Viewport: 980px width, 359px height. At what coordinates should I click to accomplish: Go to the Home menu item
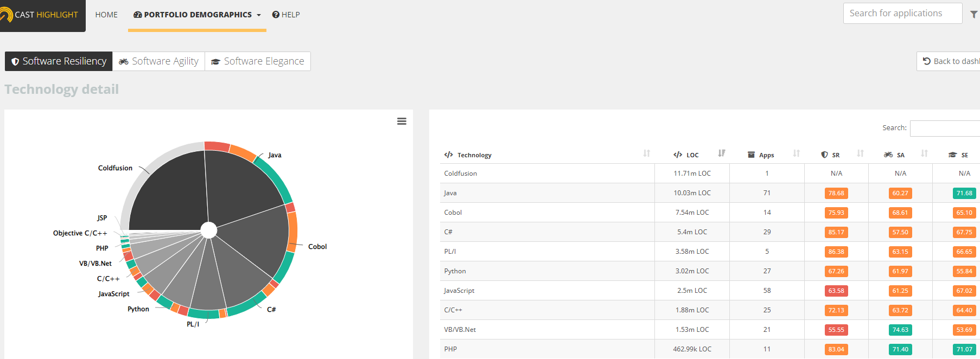(x=106, y=15)
